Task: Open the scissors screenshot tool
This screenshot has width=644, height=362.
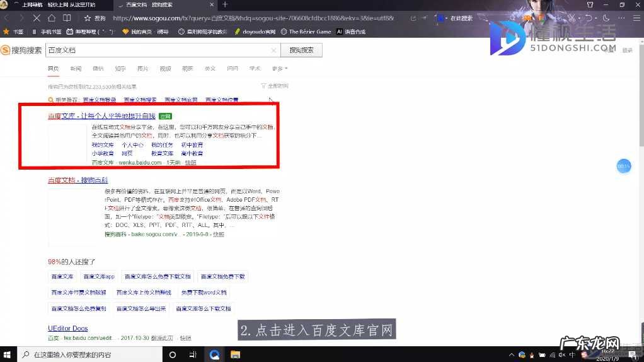Action: [x=572, y=18]
